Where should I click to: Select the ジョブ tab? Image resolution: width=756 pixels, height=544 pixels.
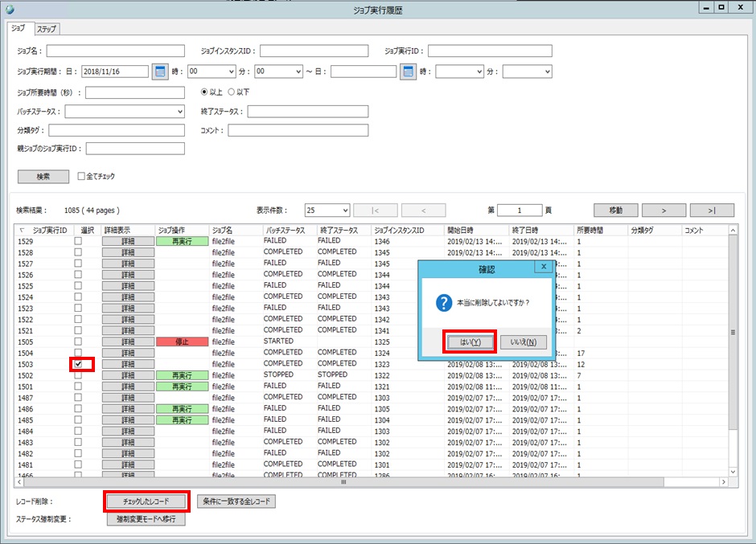point(18,29)
